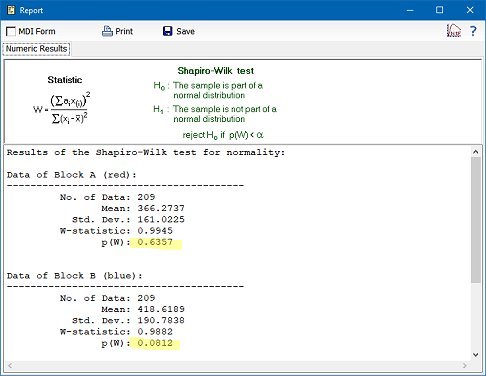The image size is (486, 376).
Task: Click the 'Results of the Shapiro-Wilk test' line
Action: click(146, 153)
